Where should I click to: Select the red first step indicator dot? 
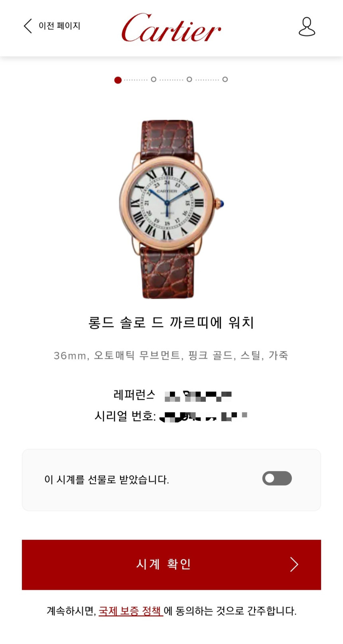(118, 80)
